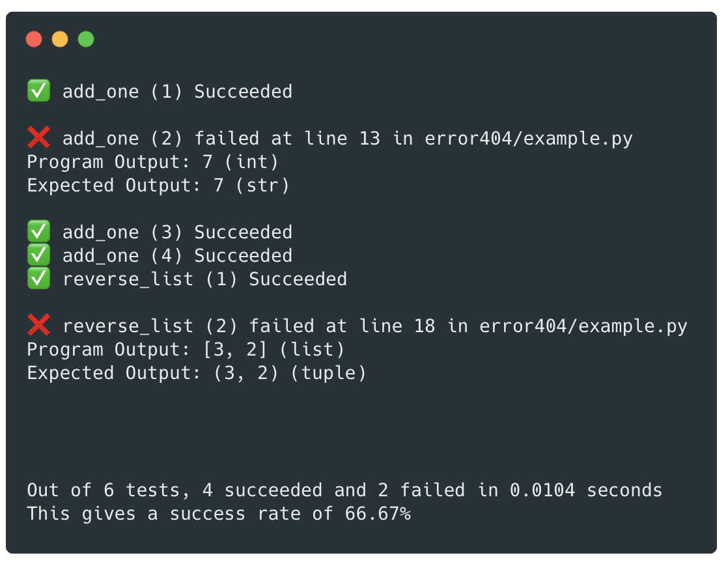Click the 0.0104 seconds duration text
Viewport: 728px width, 564px height.
(x=586, y=490)
